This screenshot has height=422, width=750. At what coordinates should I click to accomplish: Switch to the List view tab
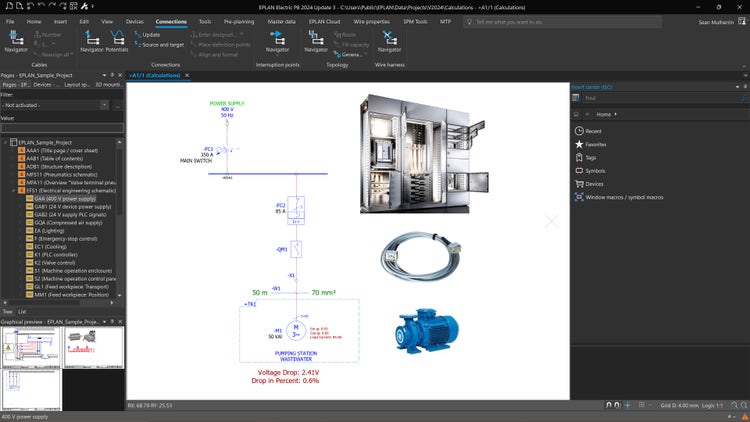coord(23,312)
